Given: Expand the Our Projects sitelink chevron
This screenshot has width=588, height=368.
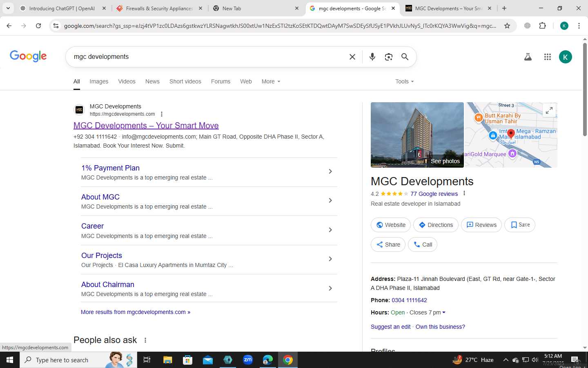Looking at the screenshot, I should coord(330,259).
